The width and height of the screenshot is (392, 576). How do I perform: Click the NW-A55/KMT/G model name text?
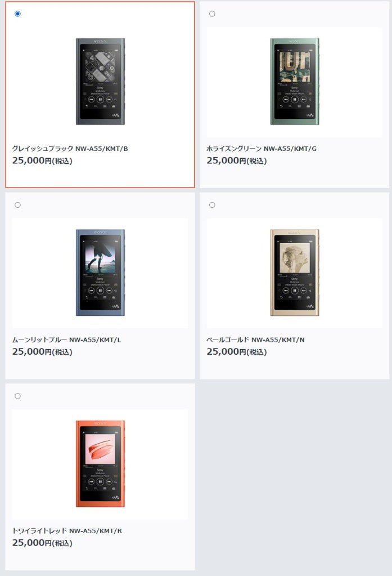pos(290,149)
